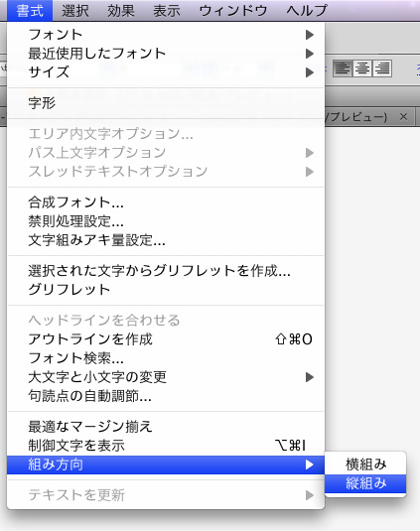Screen dimensions: 420x531
Task: Open the 表示 menu
Action: tap(167, 11)
